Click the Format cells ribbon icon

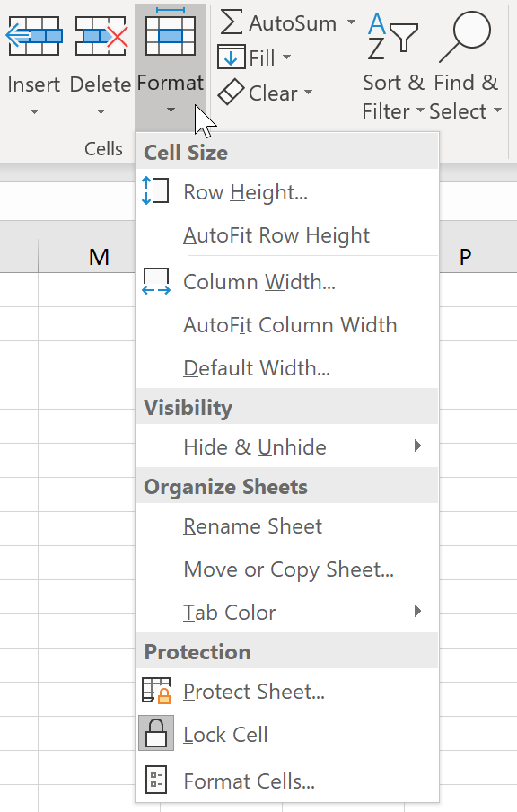171,32
